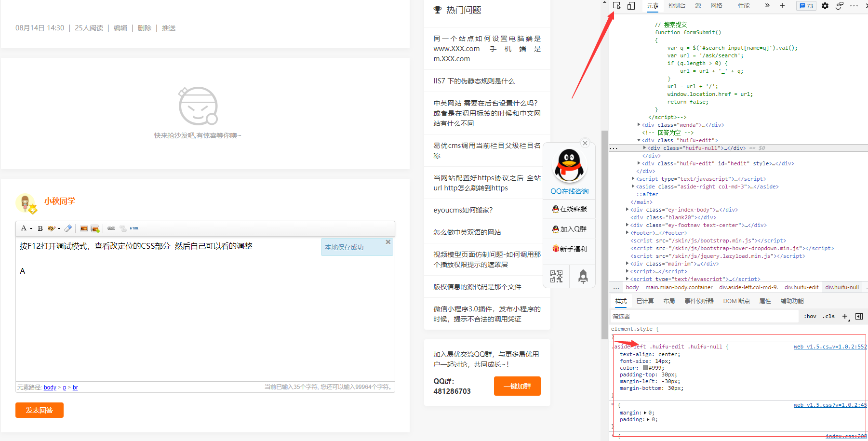This screenshot has height=441, width=868.
Task: Toggle :hov element state panel
Action: pos(810,317)
